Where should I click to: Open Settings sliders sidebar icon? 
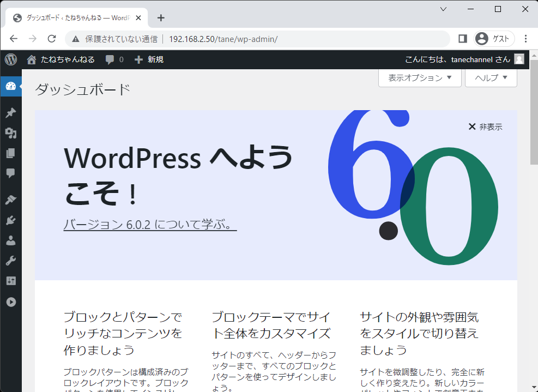click(11, 281)
